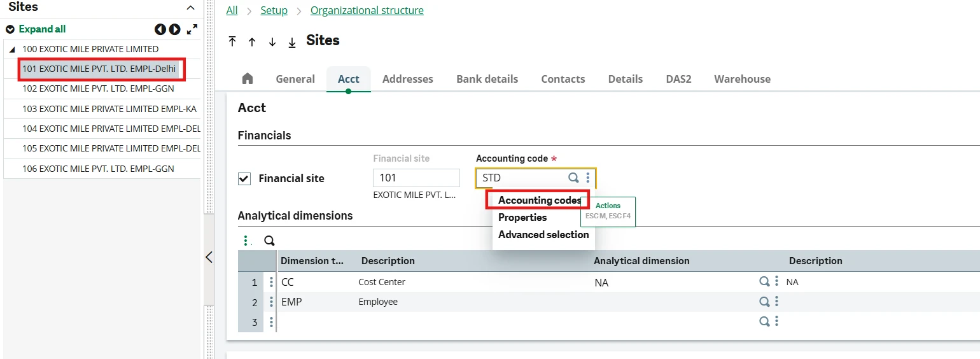The height and width of the screenshot is (359, 980).
Task: Go to last record arrow
Action: point(292,41)
